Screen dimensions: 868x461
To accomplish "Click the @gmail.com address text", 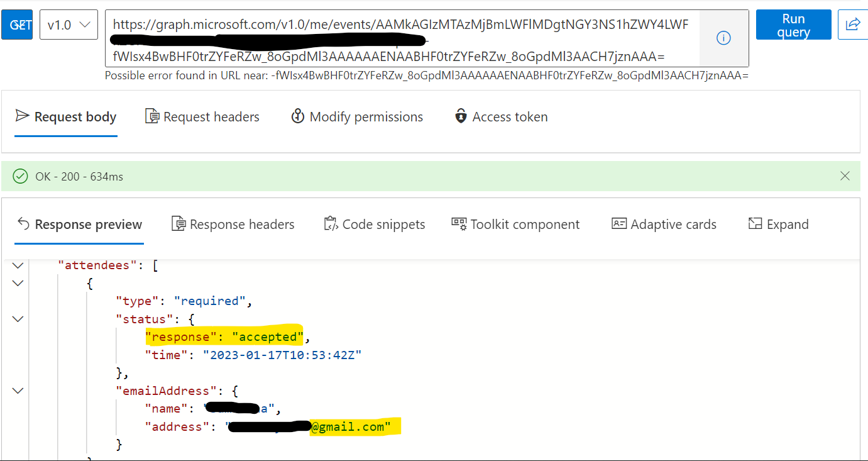I will [351, 427].
